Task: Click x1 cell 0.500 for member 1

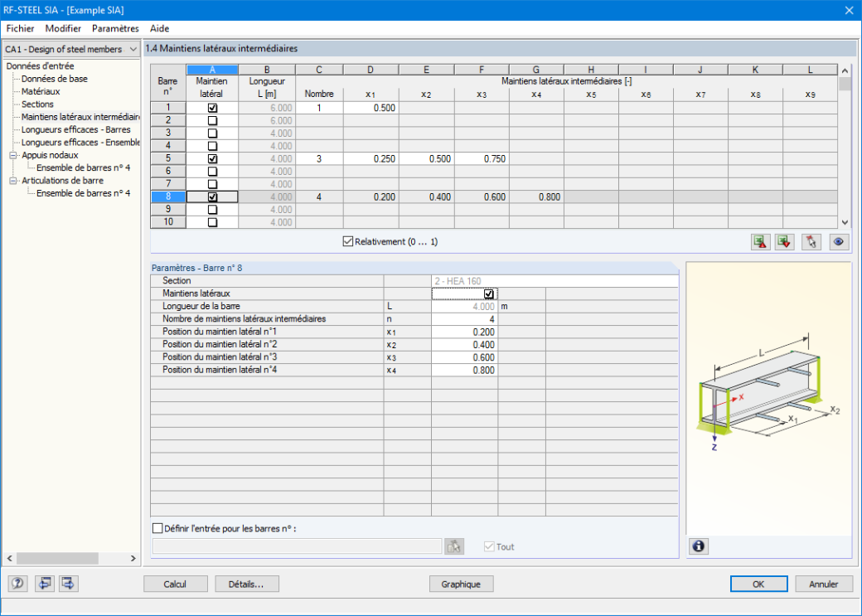Action: tap(371, 108)
